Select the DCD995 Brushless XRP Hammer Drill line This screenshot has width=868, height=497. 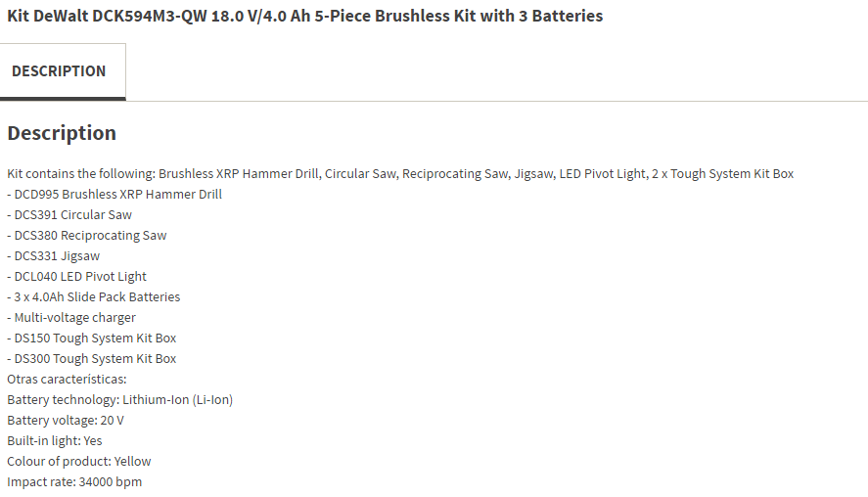pyautogui.click(x=114, y=195)
